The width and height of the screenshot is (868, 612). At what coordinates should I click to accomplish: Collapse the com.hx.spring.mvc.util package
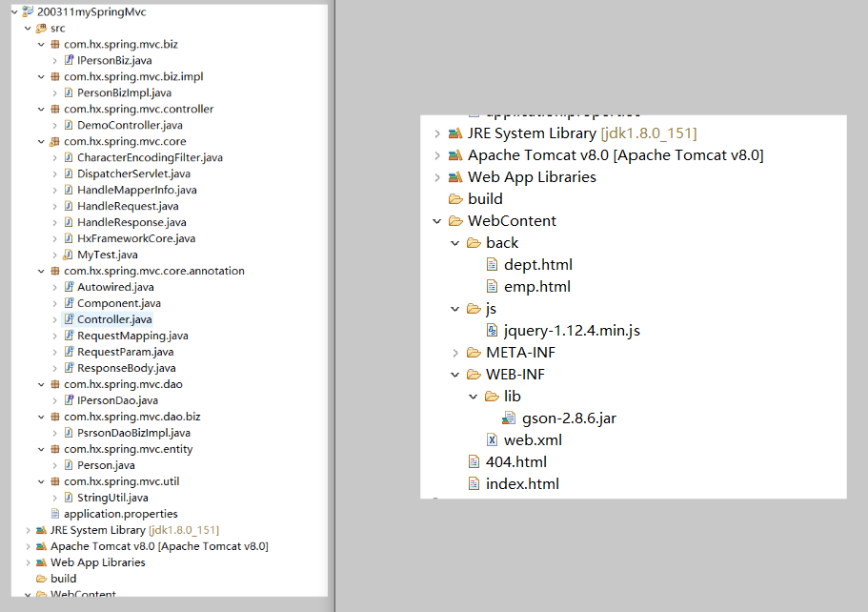[x=41, y=481]
